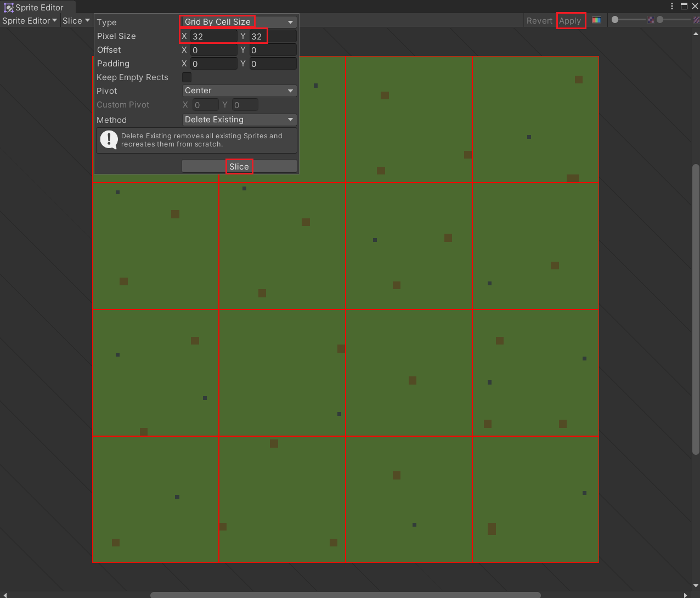Click the Pixel Size X field
The image size is (700, 598).
[214, 36]
